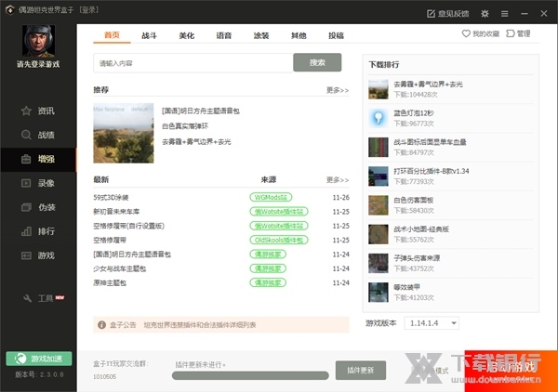Open recommended 白色真实溜弹环
558x392 pixels.
point(185,126)
